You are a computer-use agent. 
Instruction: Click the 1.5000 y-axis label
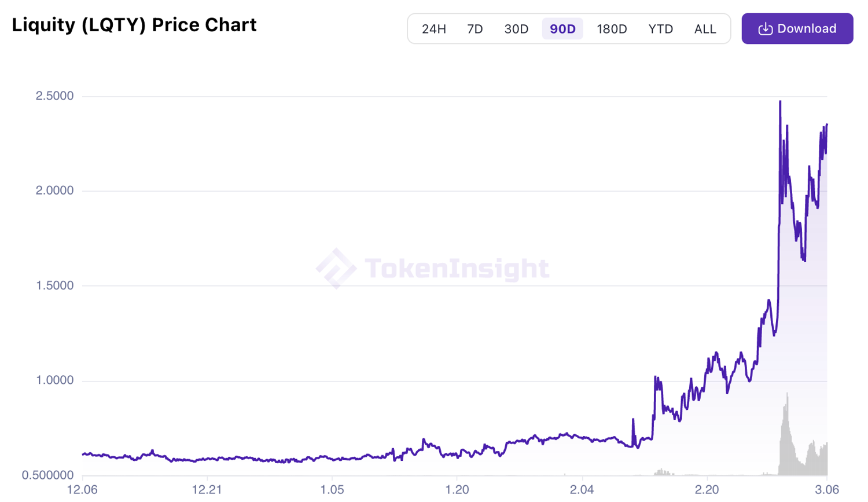click(x=54, y=285)
